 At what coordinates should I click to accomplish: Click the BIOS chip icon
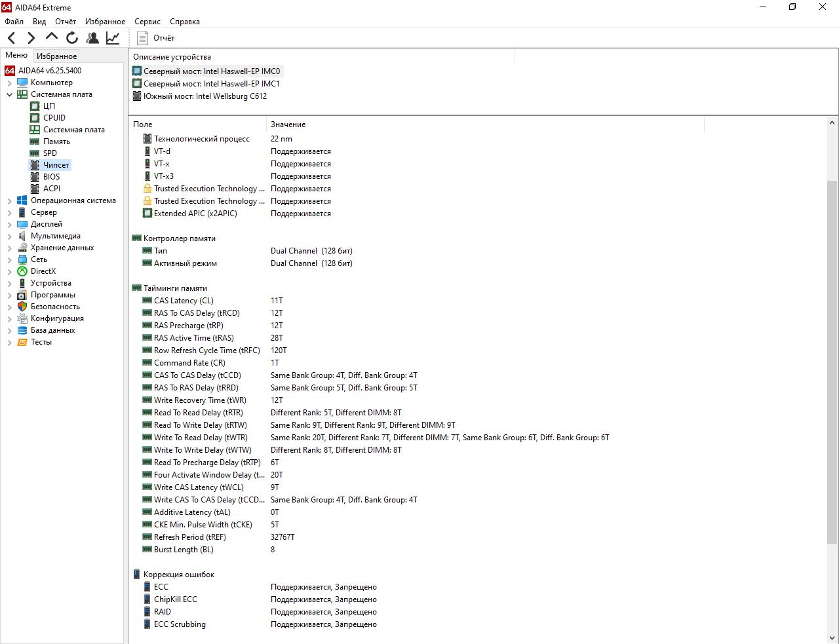(35, 177)
